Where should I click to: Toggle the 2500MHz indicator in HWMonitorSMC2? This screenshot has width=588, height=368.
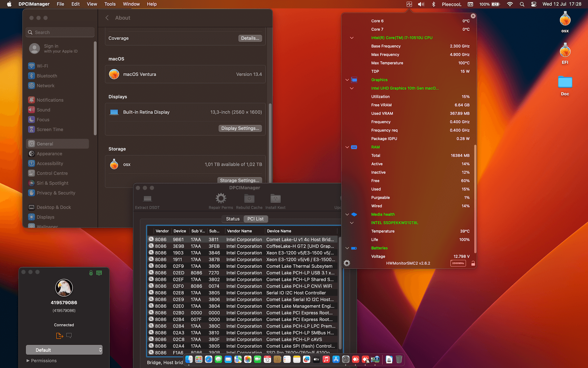click(x=458, y=263)
